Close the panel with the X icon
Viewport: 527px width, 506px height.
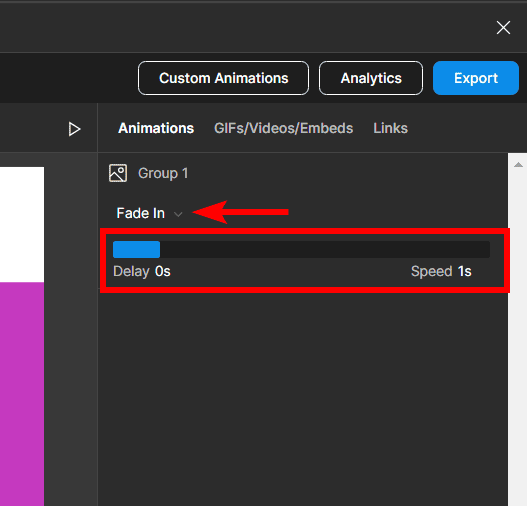503,28
